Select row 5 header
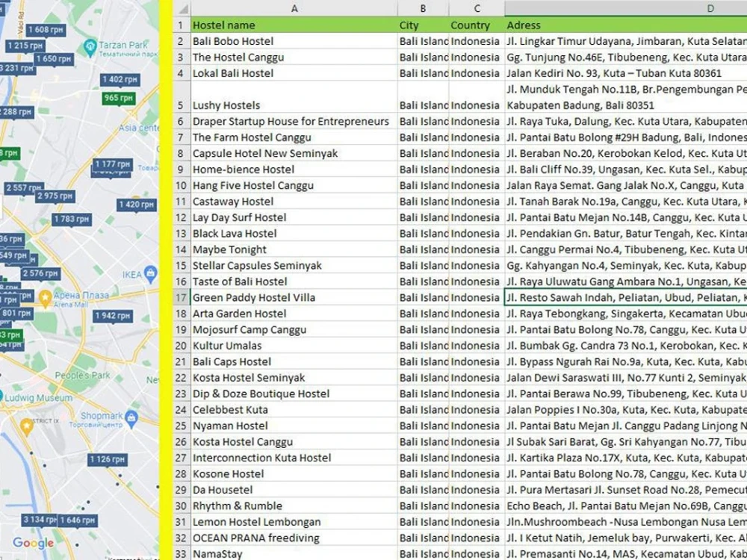The width and height of the screenshot is (747, 560). 181,97
